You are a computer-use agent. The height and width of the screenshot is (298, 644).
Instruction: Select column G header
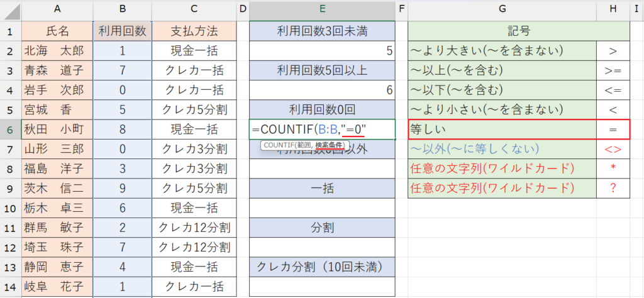click(x=502, y=10)
